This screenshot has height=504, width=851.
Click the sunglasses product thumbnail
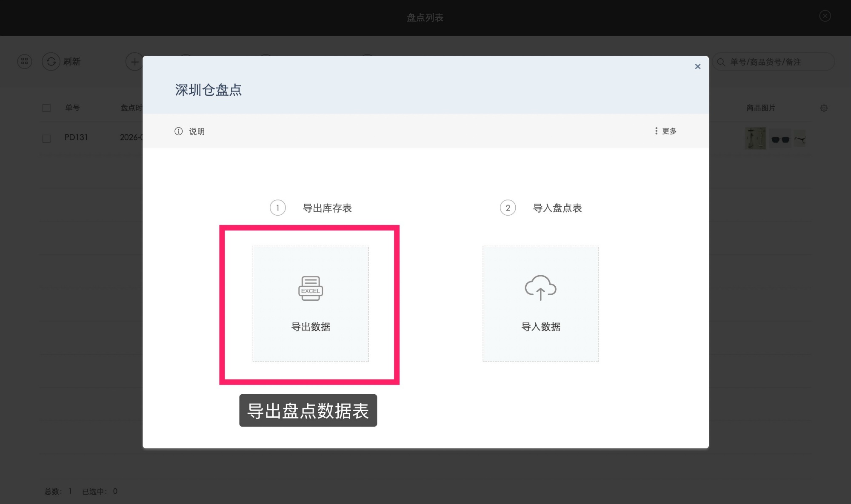click(781, 138)
